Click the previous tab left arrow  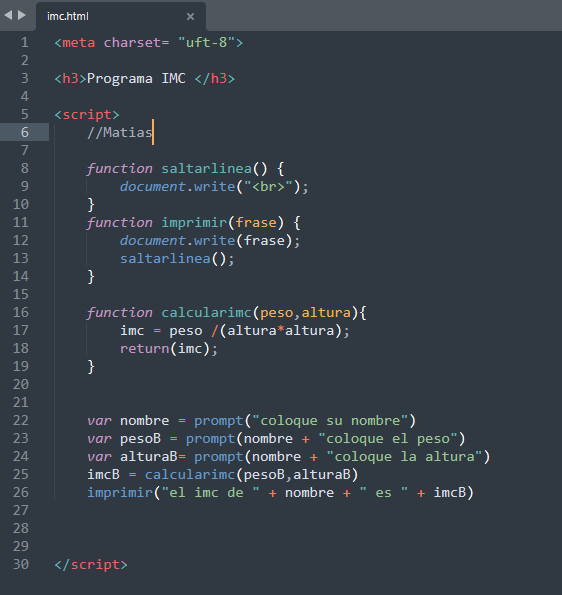click(8, 15)
